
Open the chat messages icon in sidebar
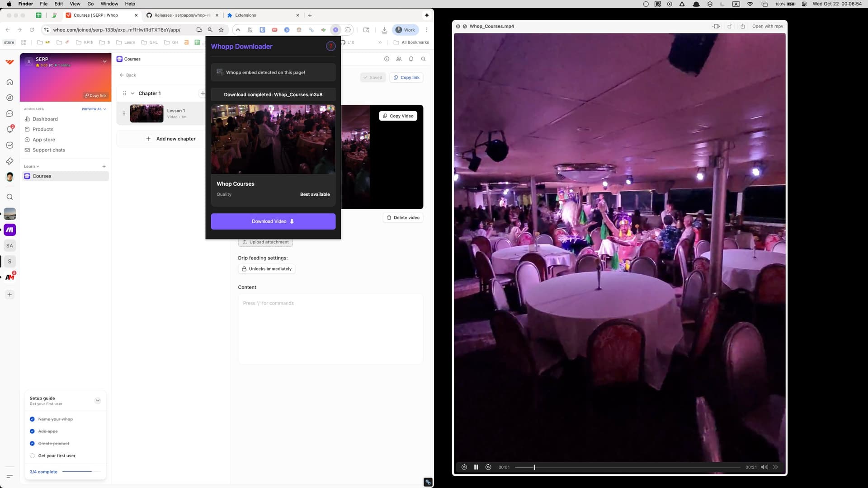(x=9, y=113)
